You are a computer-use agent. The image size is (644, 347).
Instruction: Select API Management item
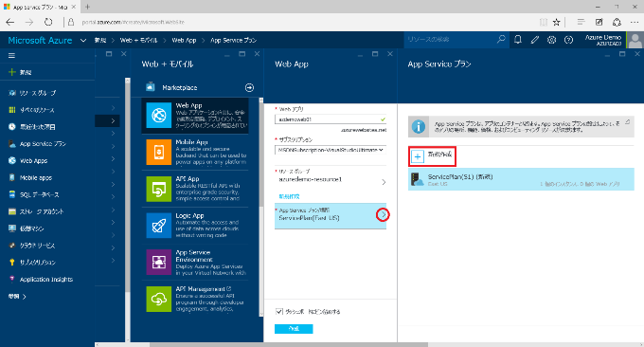point(195,299)
